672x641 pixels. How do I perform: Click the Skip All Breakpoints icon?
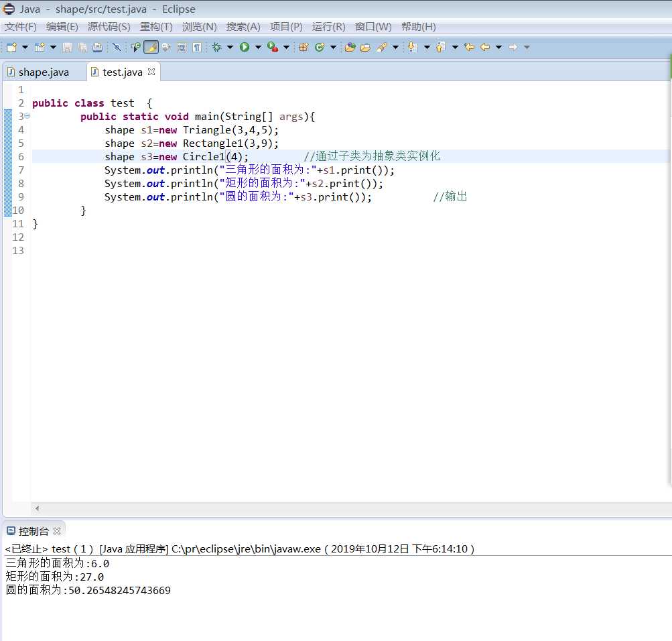117,47
